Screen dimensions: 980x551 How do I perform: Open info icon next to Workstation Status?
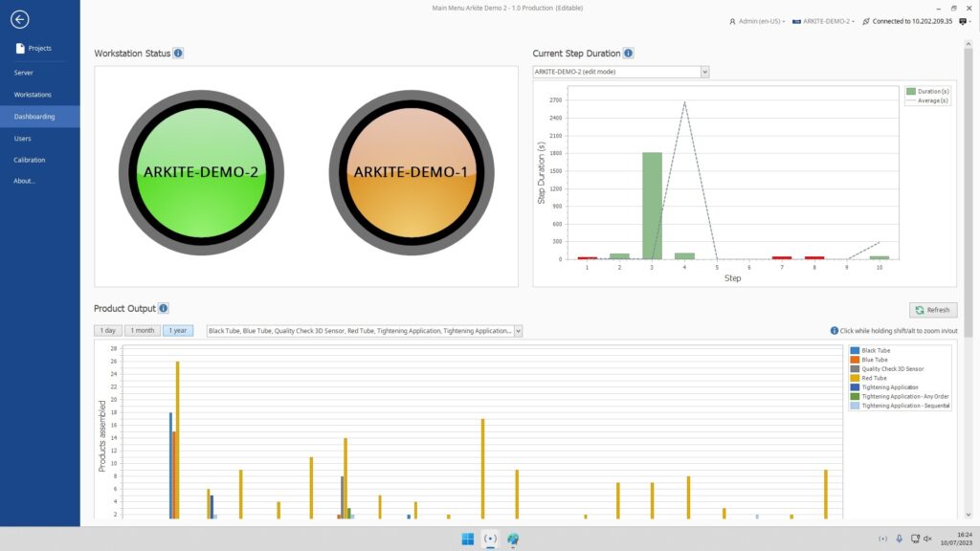point(178,54)
